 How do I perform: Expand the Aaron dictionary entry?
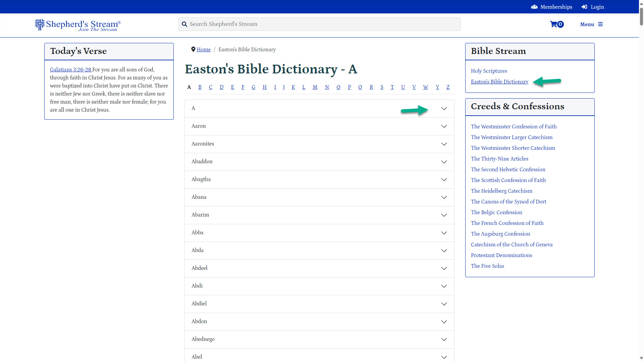point(444,126)
